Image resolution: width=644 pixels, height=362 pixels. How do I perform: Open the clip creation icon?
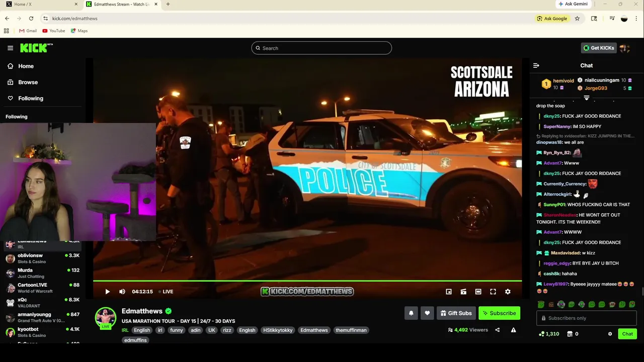463,292
